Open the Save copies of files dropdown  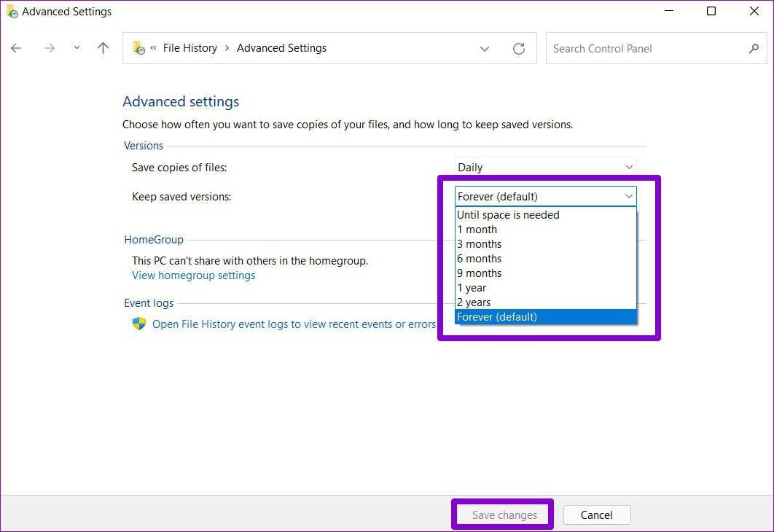[545, 168]
